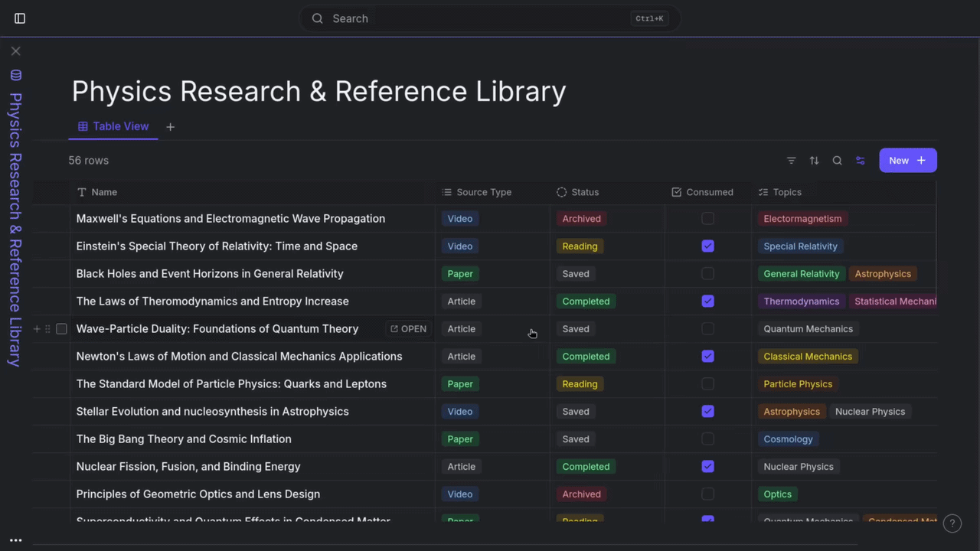Check Consumed for Standard Model row
This screenshot has width=980, height=551.
click(708, 384)
